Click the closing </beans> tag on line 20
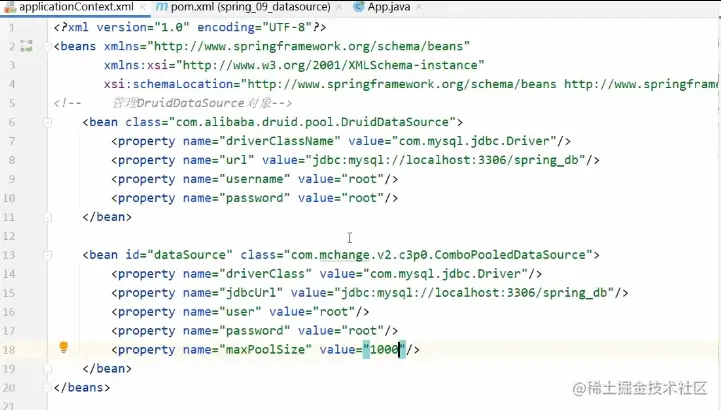The image size is (721, 410). pos(82,387)
